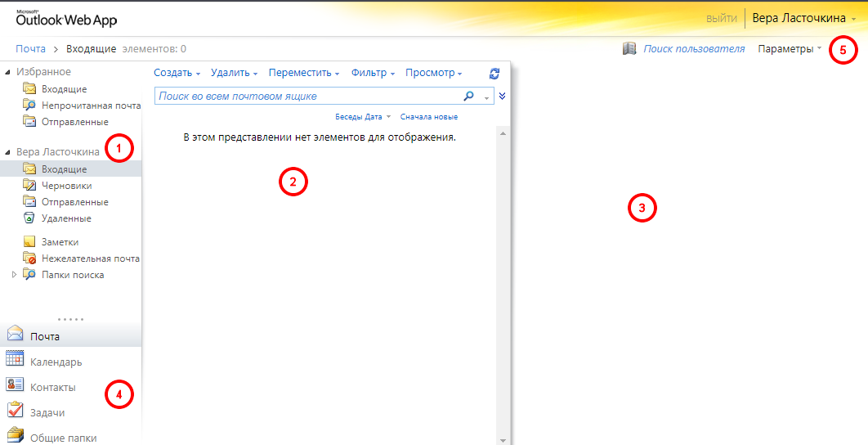Open Contacts from the navigation pane

52,387
